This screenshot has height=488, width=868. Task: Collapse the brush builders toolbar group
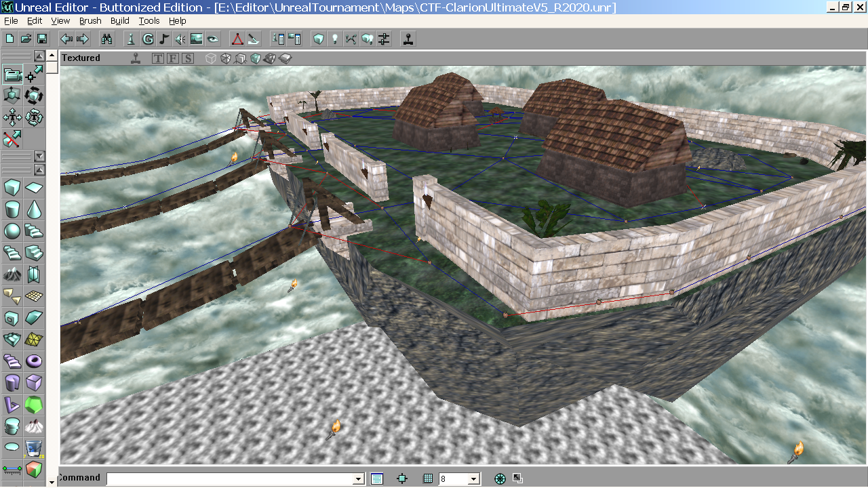(39, 169)
